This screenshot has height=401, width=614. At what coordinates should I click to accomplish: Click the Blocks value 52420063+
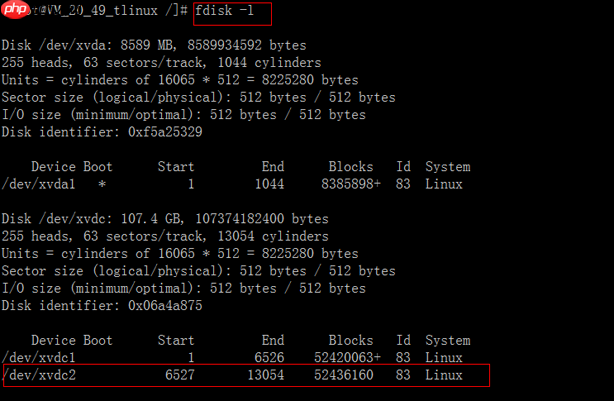point(347,358)
